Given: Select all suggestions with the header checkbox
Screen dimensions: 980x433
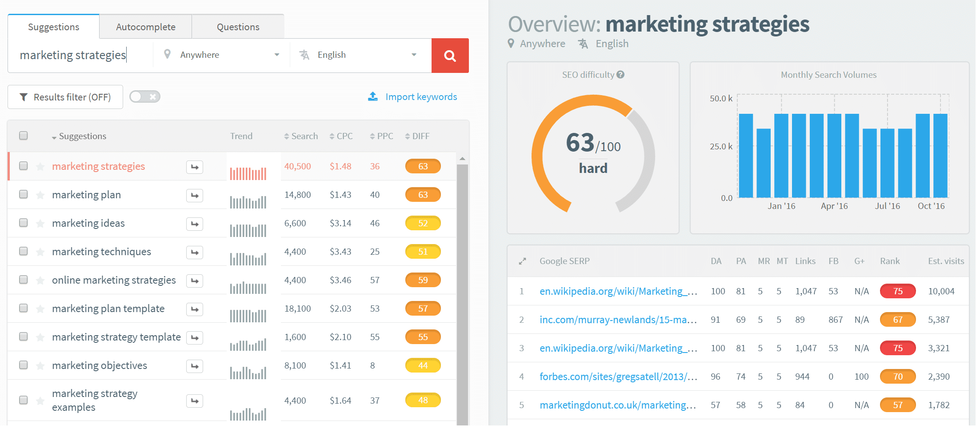Looking at the screenshot, I should pyautogui.click(x=23, y=136).
